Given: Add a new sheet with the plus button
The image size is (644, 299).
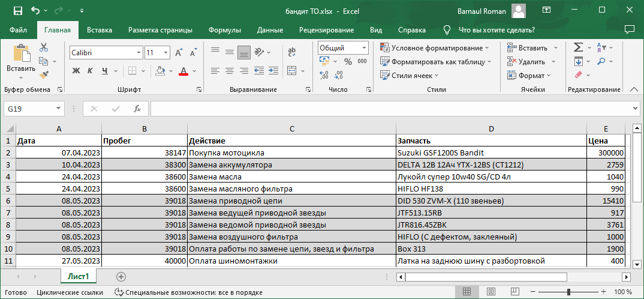Looking at the screenshot, I should click(121, 276).
